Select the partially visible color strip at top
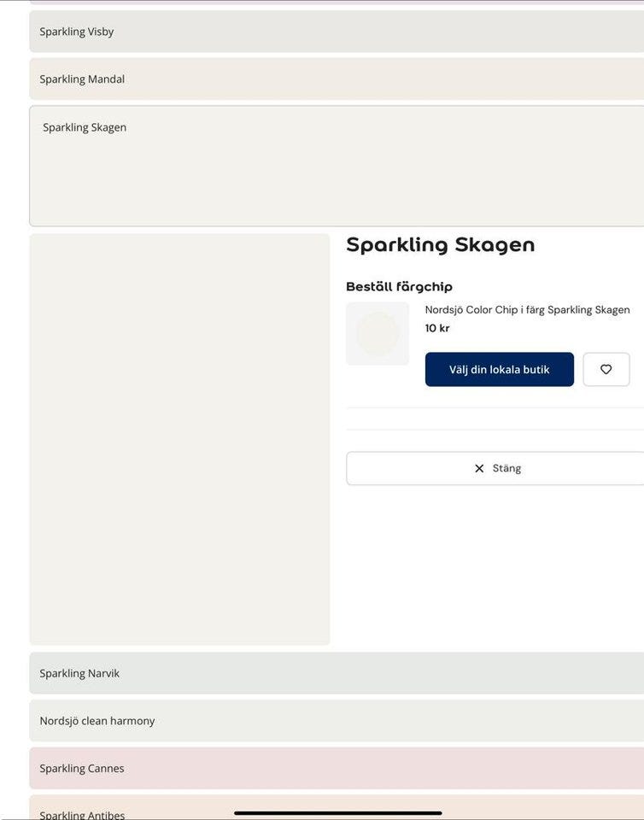 coord(337,3)
